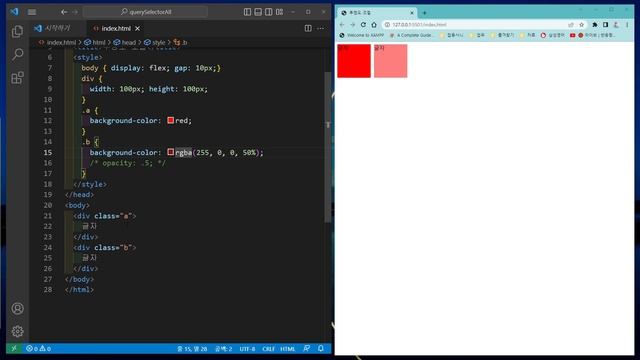Open remote window from status bar
640x360 pixels.
pyautogui.click(x=14, y=349)
